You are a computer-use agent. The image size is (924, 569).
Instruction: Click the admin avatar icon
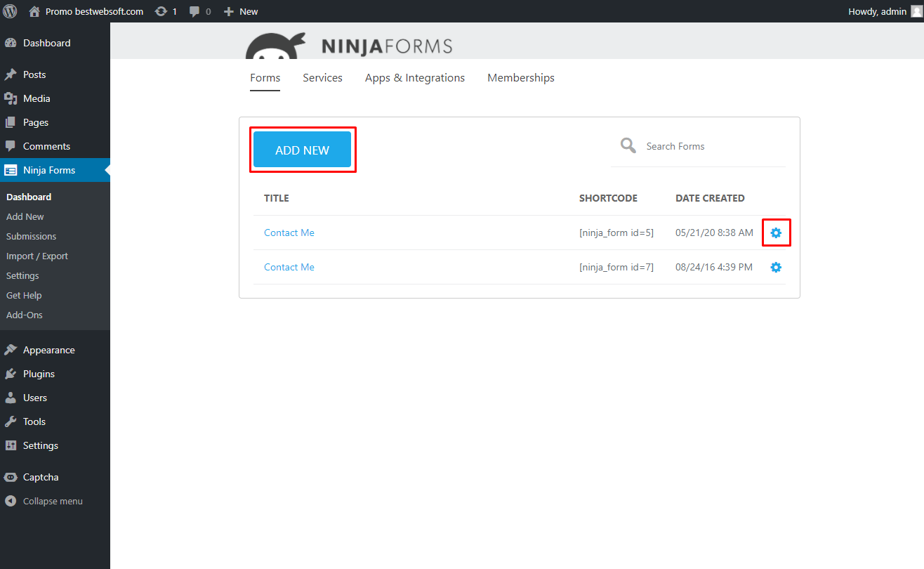pyautogui.click(x=916, y=11)
